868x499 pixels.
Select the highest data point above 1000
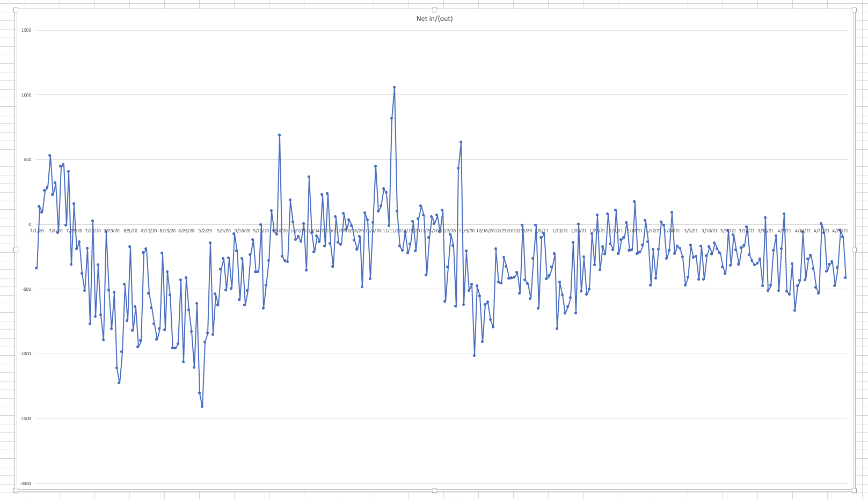click(394, 87)
